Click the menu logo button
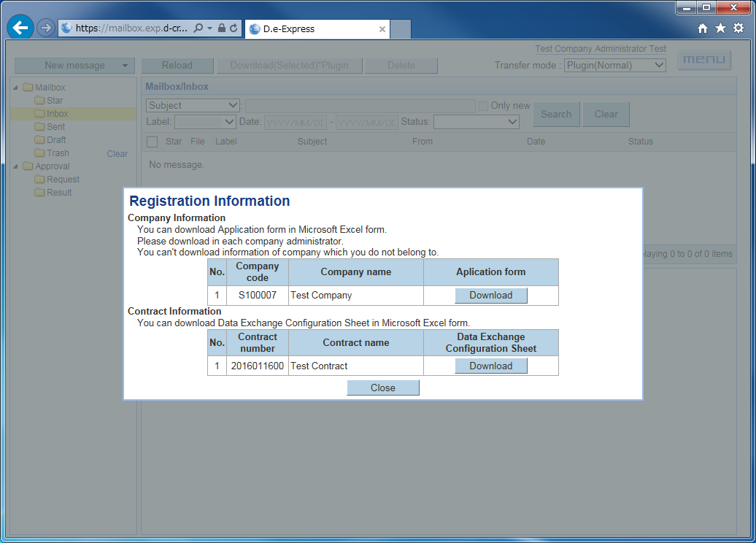 [x=704, y=60]
